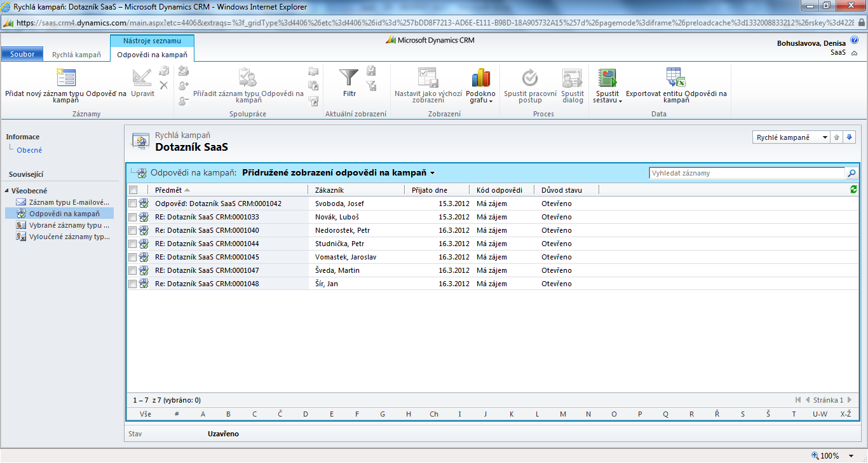Open the Podokno grafu chart pane

[x=480, y=78]
